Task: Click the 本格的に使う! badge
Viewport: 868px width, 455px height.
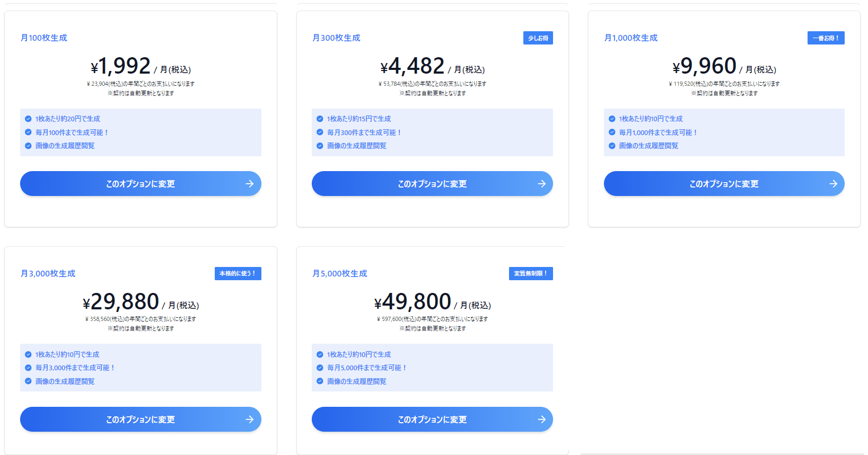Action: click(238, 273)
